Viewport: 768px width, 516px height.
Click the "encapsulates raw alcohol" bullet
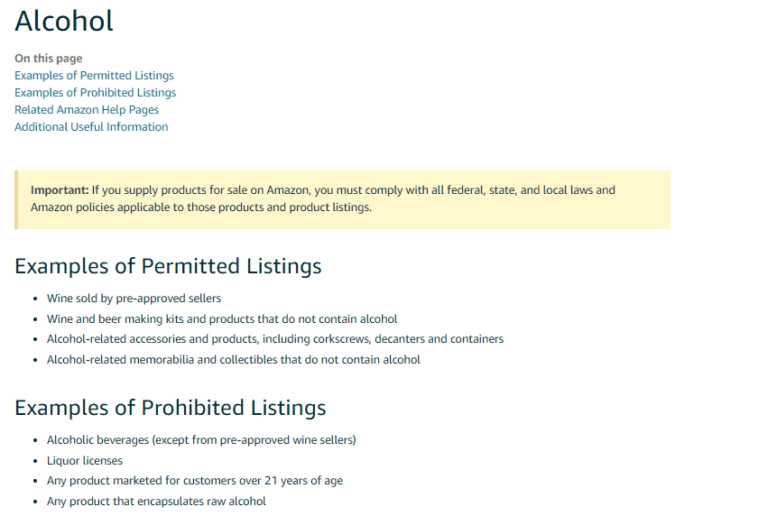click(x=156, y=501)
